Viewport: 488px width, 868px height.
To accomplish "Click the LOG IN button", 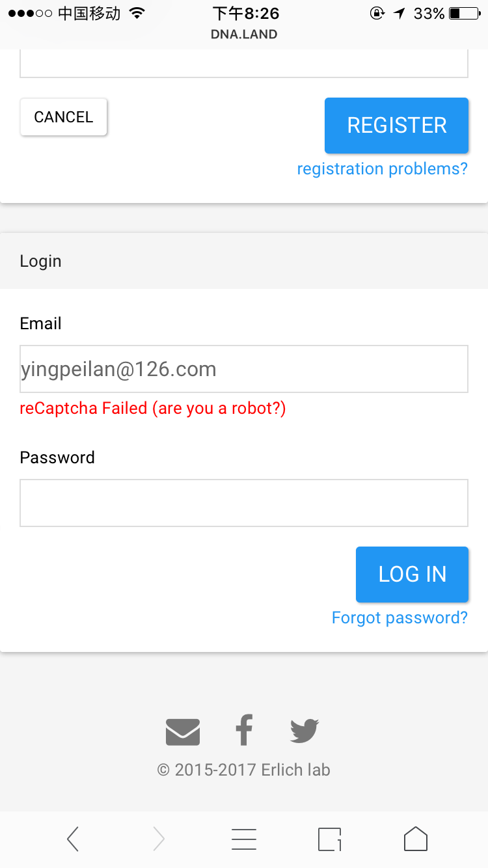I will point(412,574).
